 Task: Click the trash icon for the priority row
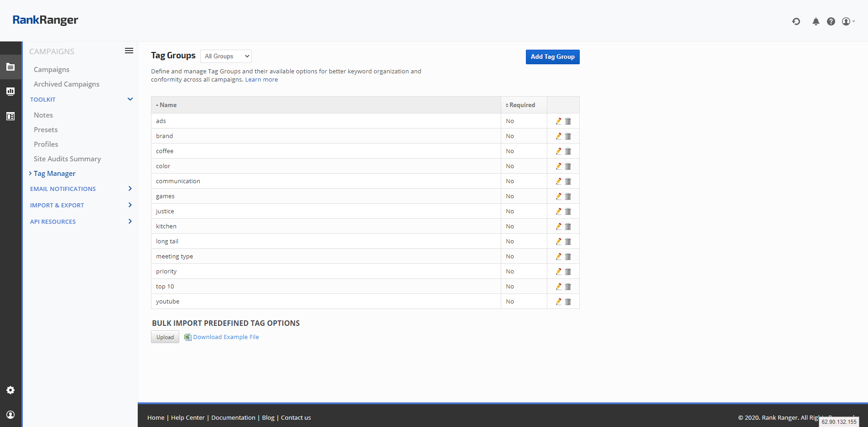(x=568, y=272)
